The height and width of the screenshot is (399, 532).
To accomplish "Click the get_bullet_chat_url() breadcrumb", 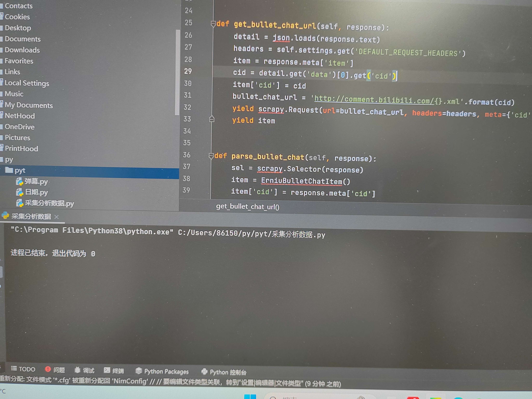I will pos(247,207).
